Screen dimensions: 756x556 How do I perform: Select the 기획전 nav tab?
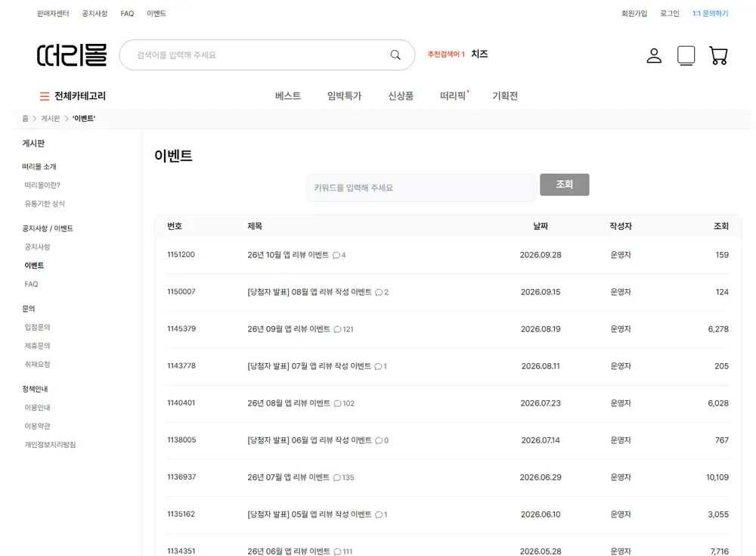click(505, 96)
